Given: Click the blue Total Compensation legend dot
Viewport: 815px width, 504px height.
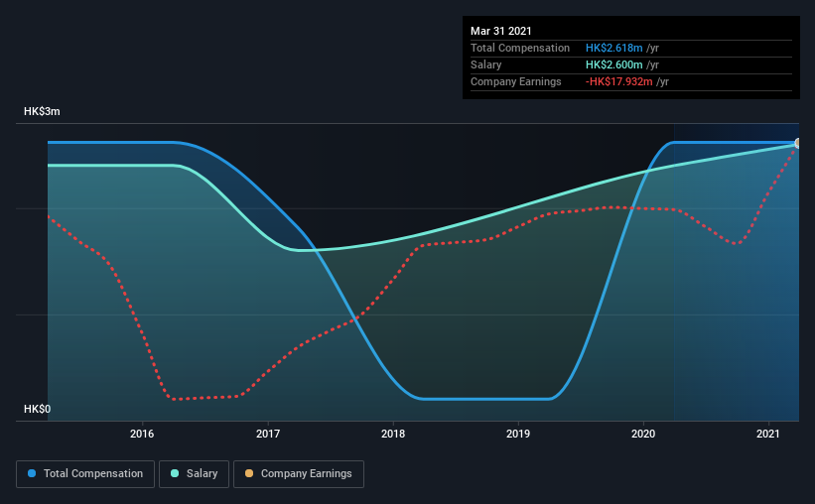Looking at the screenshot, I should click(x=32, y=473).
